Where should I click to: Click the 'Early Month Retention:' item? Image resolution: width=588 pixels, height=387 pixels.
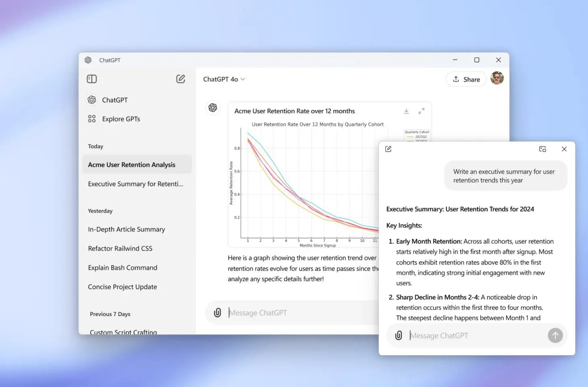coord(429,241)
